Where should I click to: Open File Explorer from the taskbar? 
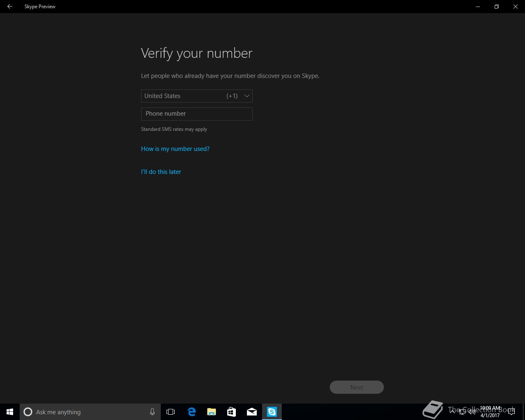[x=212, y=412]
